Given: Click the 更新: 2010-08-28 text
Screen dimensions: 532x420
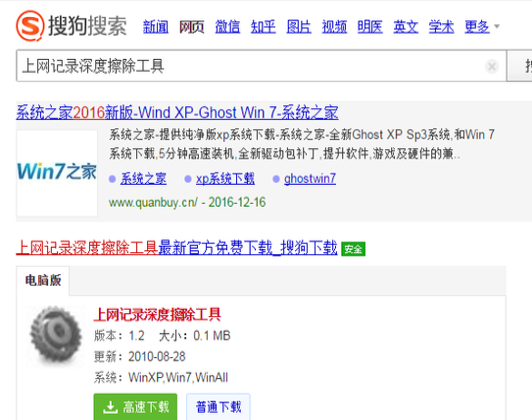Looking at the screenshot, I should coord(140,357).
